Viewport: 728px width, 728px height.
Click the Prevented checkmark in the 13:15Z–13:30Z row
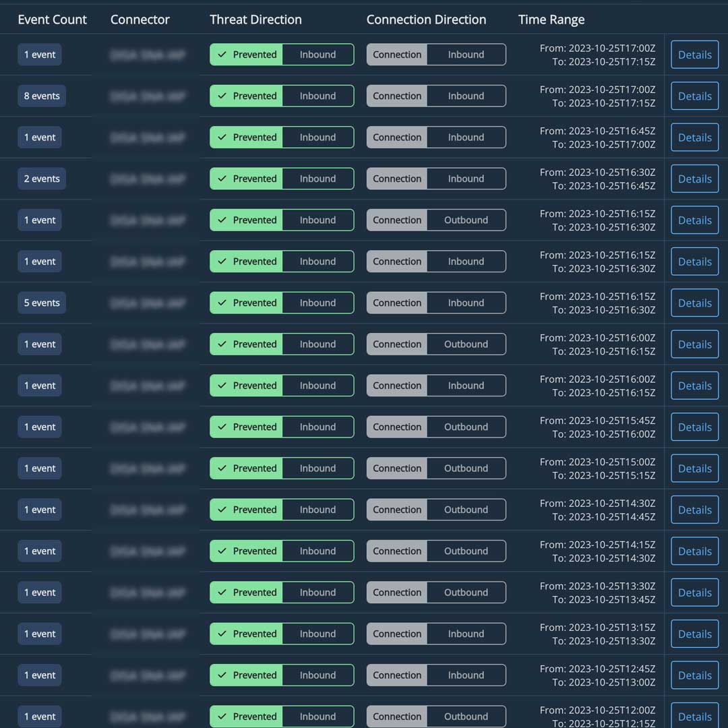click(x=222, y=634)
